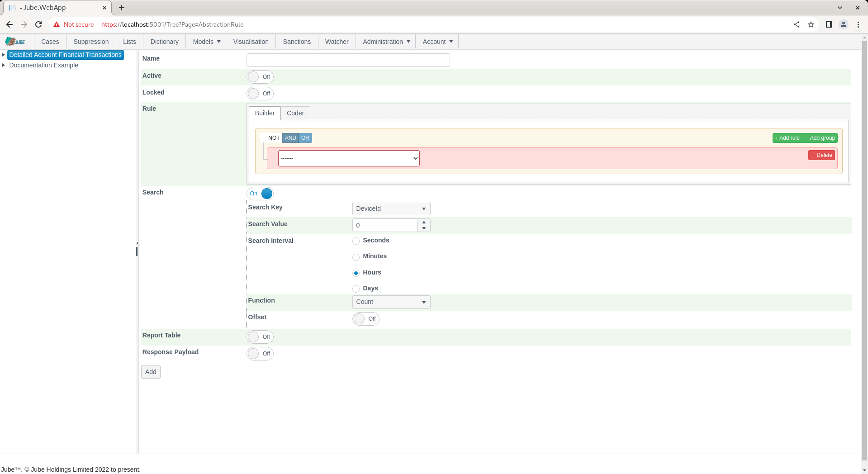
Task: Enable the Offset switch
Action: coord(366,319)
